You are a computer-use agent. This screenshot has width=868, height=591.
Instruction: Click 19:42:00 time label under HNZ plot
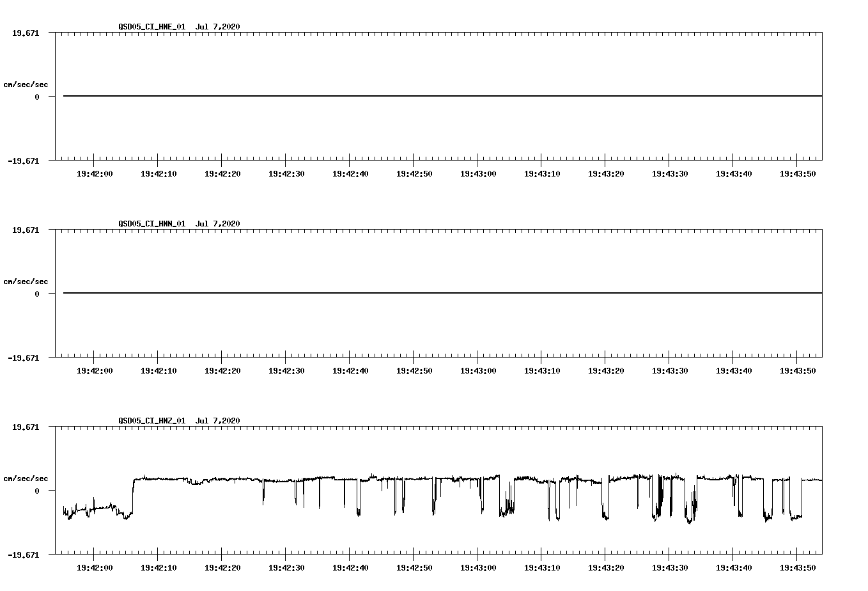click(x=95, y=567)
